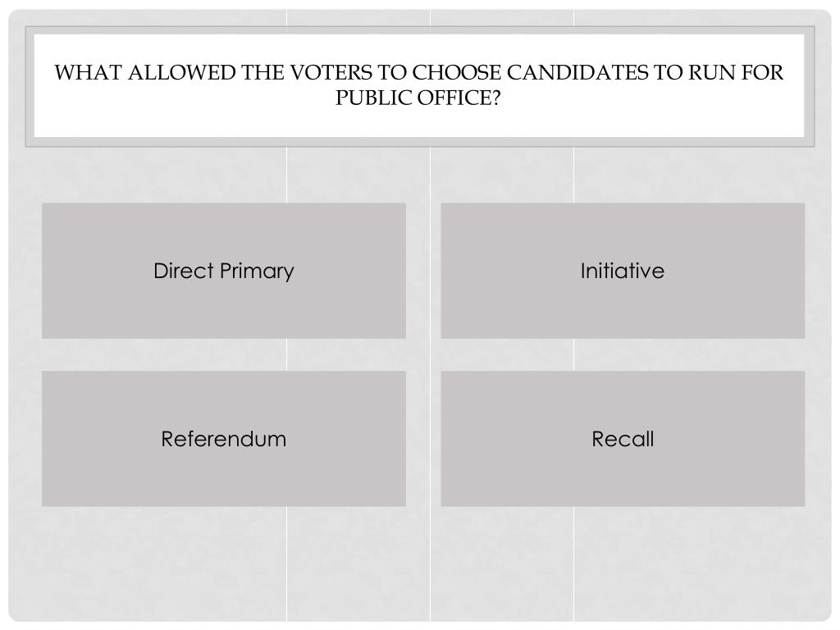Select the Direct Primary answer box
This screenshot has height=630, width=840.
224,271
